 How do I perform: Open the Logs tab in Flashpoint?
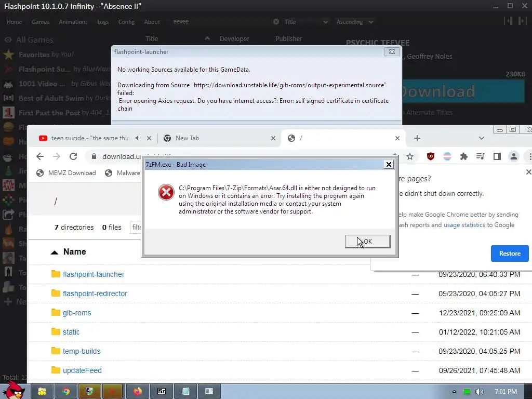(103, 22)
